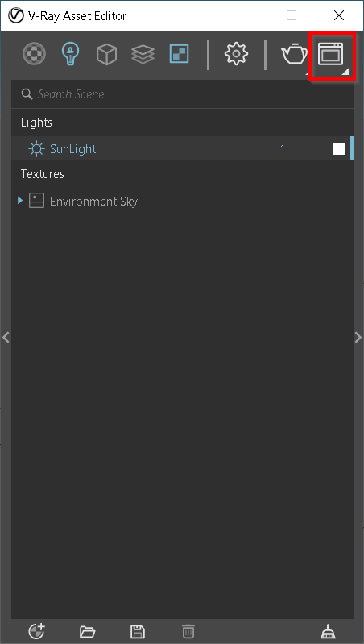Click the Add Asset icon at bottom
Image resolution: width=364 pixels, height=644 pixels.
[36, 631]
